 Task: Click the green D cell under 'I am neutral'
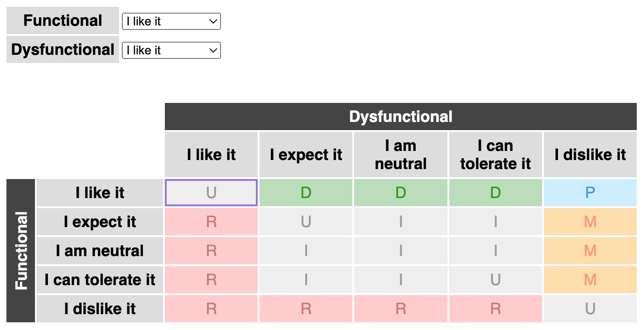point(401,193)
